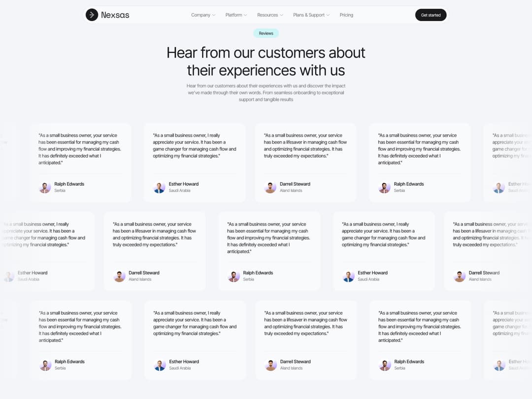Select Ralph Edwards name in bottom-left card

pyautogui.click(x=69, y=362)
